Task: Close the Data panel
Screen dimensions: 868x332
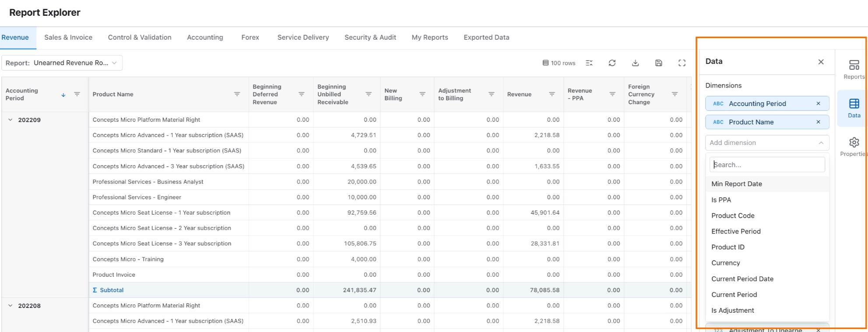Action: click(x=821, y=62)
